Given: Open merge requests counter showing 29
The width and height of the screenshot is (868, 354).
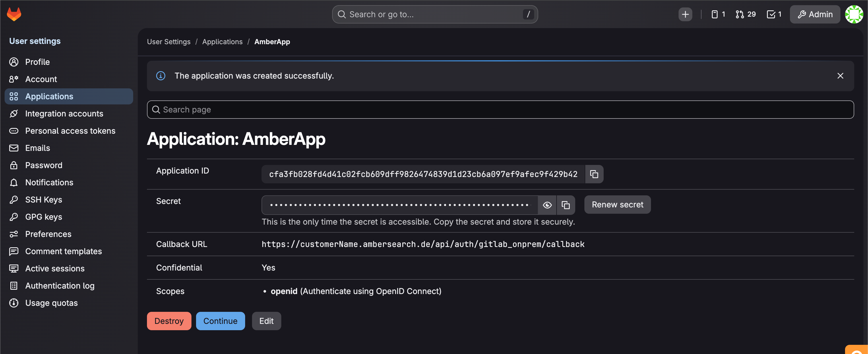Looking at the screenshot, I should coord(745,14).
